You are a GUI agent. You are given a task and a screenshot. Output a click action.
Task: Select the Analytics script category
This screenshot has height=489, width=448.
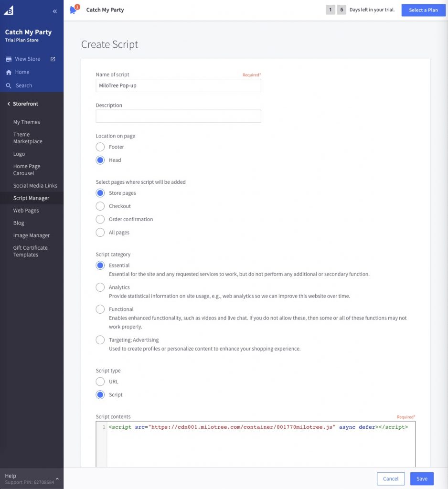pyautogui.click(x=100, y=287)
